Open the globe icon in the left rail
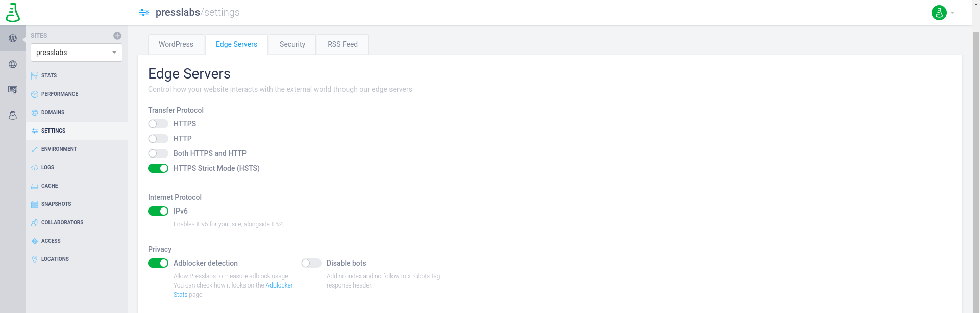This screenshot has width=980, height=313. point(13,64)
